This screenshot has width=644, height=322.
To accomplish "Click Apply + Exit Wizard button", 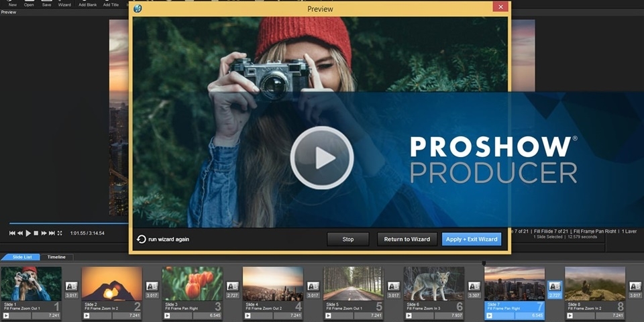I will pyautogui.click(x=472, y=239).
